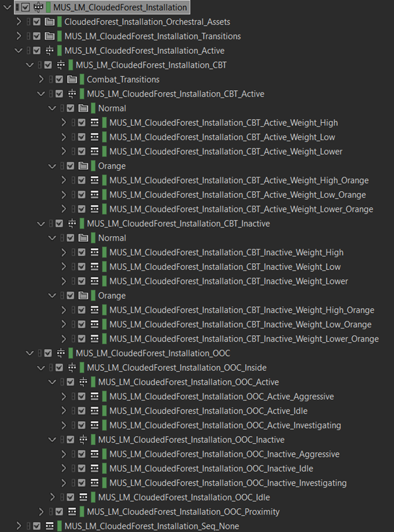Collapse the MUS_LM_CloudedForest_Installation_OOC_Inactive node
This screenshot has height=532, width=394.
click(x=53, y=440)
